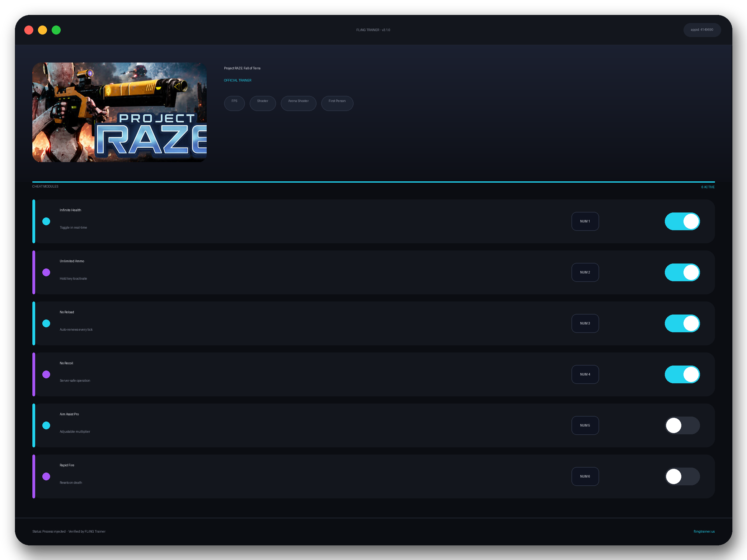Click the 'Resets on death' description

click(x=71, y=482)
